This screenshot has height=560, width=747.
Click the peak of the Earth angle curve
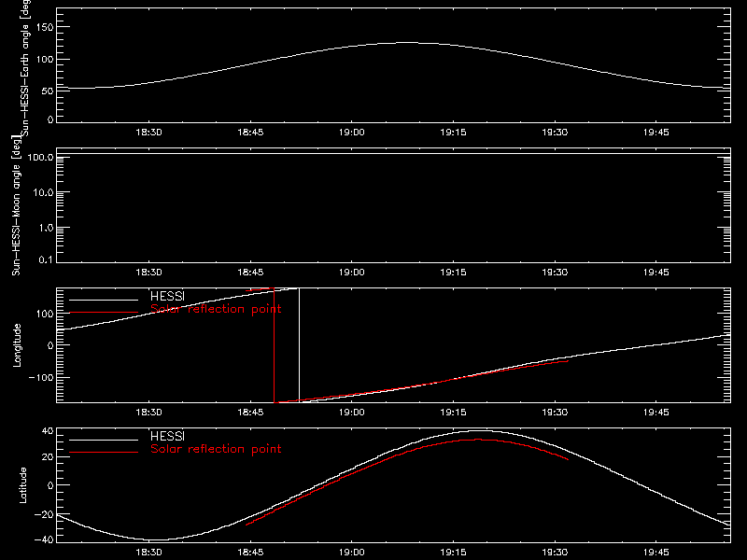406,43
